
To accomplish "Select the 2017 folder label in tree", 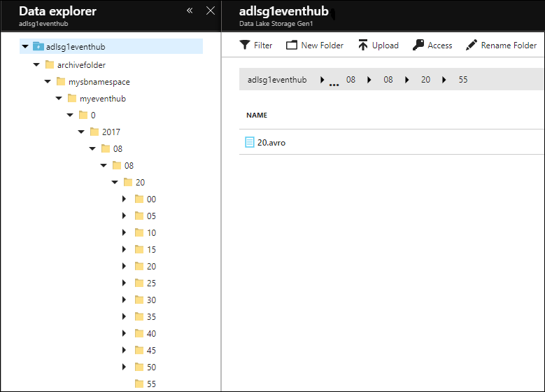I will click(x=111, y=132).
